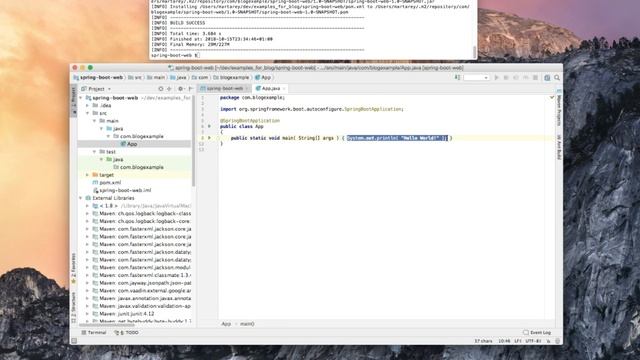This screenshot has height=360, width=640.
Task: Click the run gutter arrow beside main method
Action: 209,138
